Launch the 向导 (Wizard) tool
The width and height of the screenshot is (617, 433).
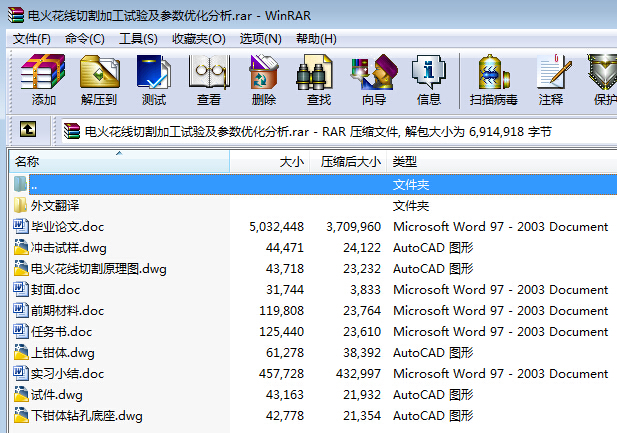(374, 72)
